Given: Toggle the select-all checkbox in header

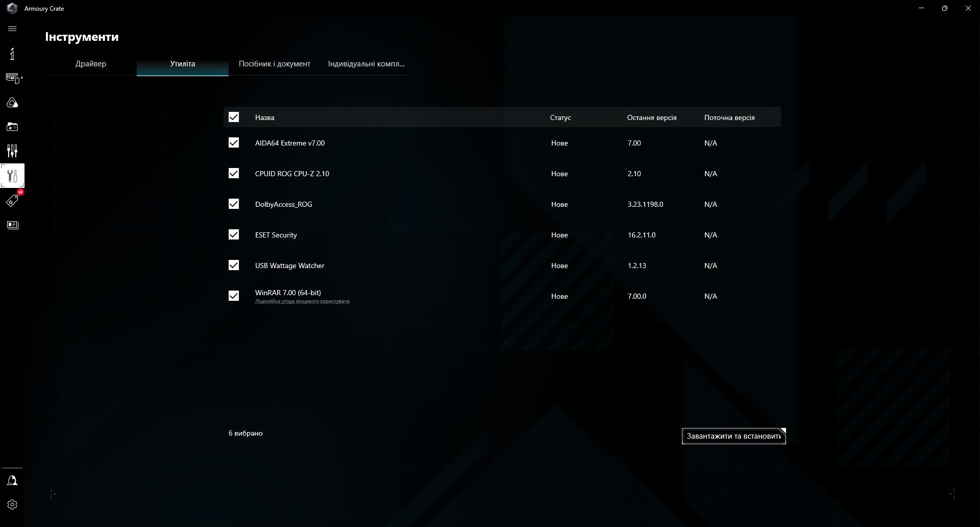Looking at the screenshot, I should coord(234,117).
